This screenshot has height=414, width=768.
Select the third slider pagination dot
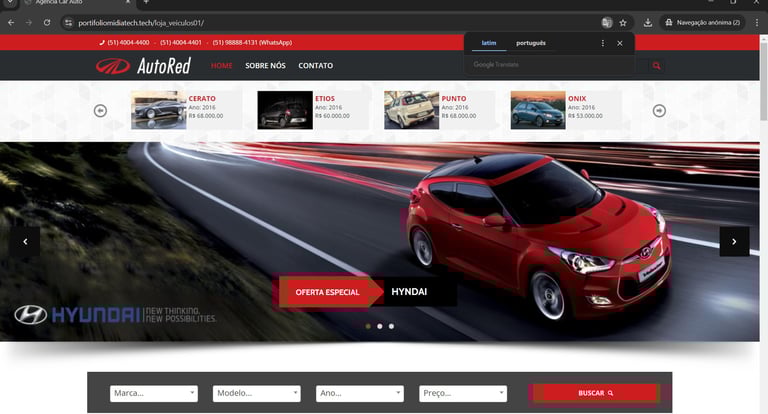(x=391, y=326)
